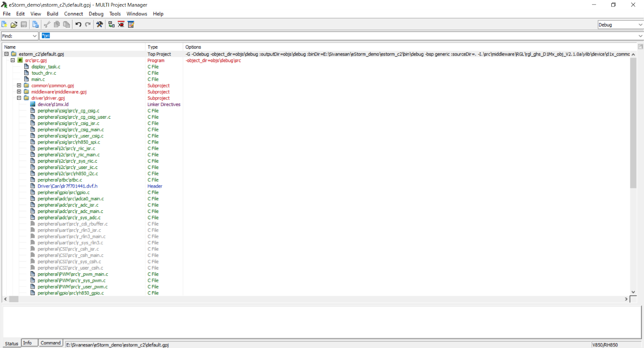Click the file icon beside touch_drv.c
The image size is (644, 348).
click(x=27, y=73)
